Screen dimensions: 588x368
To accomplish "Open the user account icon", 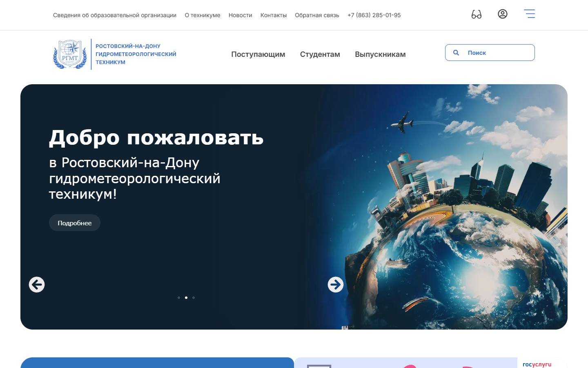I will coord(503,14).
